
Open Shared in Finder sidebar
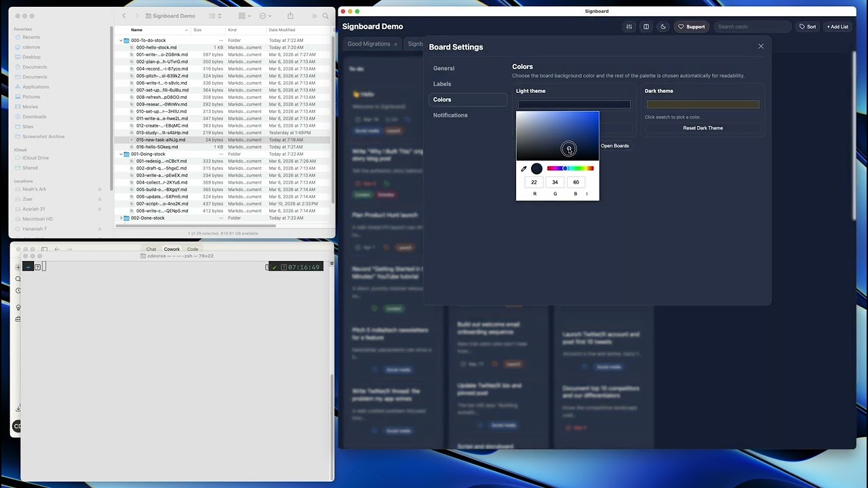coord(31,168)
